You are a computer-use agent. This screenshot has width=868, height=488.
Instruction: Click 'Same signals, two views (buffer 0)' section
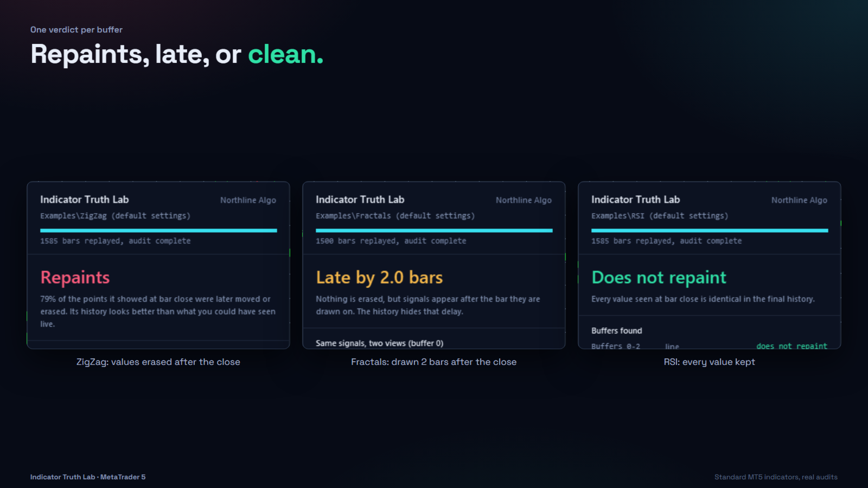click(379, 343)
